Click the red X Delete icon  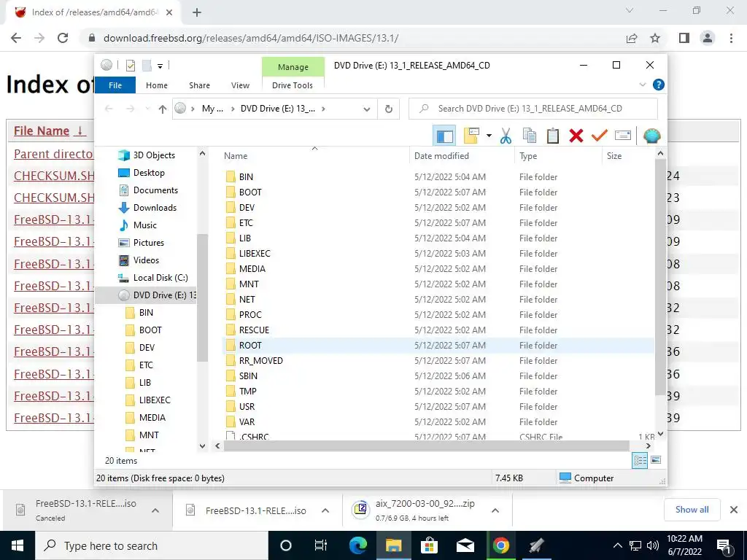click(x=576, y=136)
